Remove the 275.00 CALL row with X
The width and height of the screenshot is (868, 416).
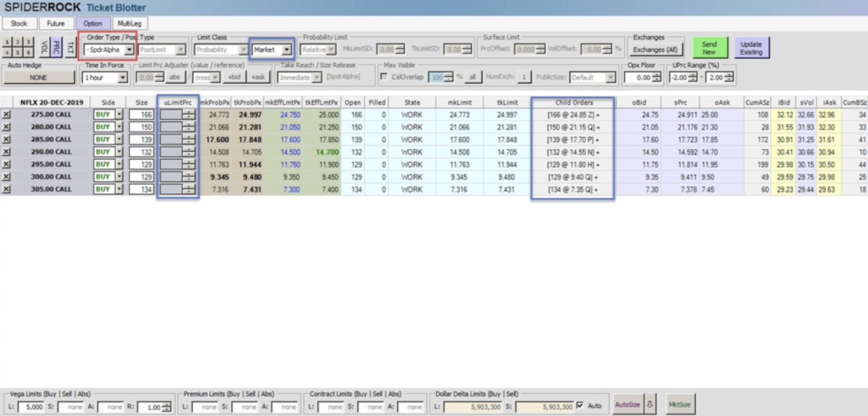6,115
